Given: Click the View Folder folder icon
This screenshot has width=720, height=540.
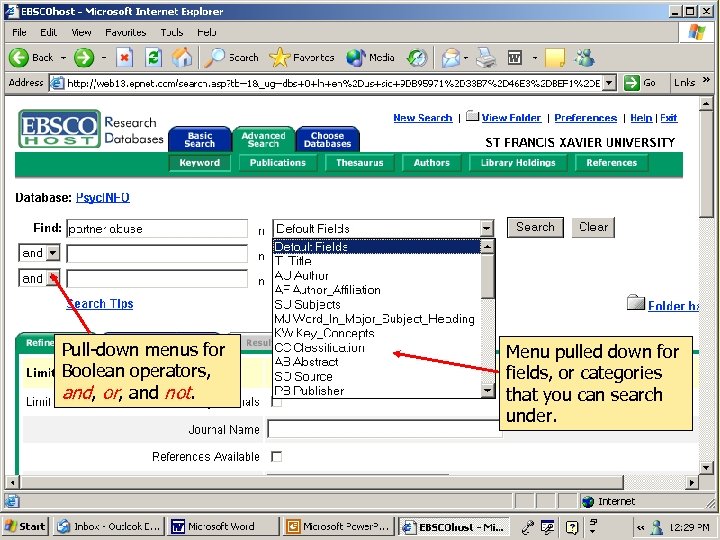Looking at the screenshot, I should pos(472,116).
